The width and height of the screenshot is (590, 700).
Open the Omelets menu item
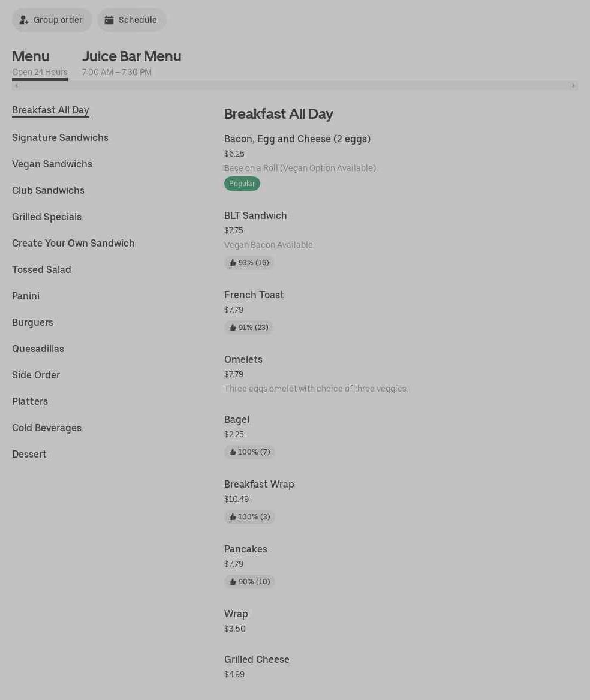tap(243, 360)
